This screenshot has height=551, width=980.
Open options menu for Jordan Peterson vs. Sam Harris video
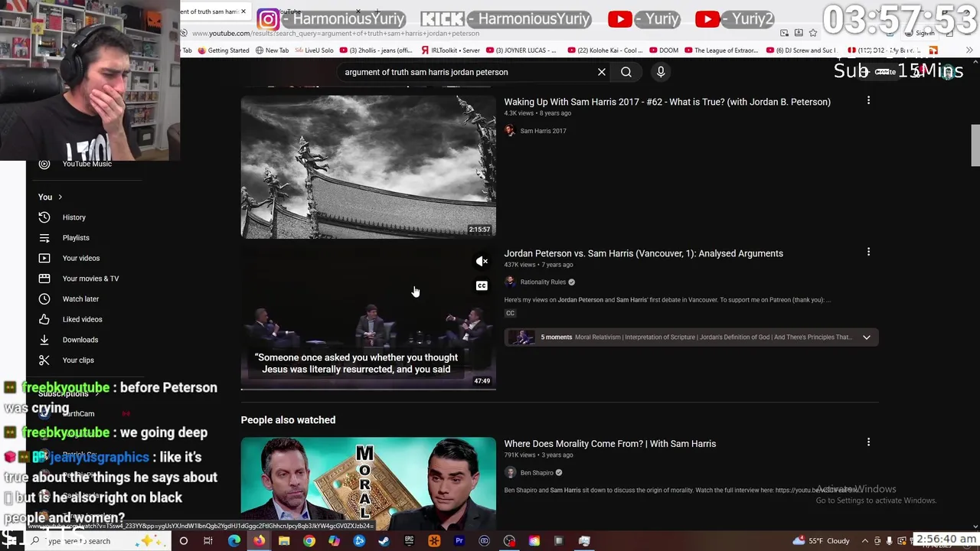coord(868,252)
